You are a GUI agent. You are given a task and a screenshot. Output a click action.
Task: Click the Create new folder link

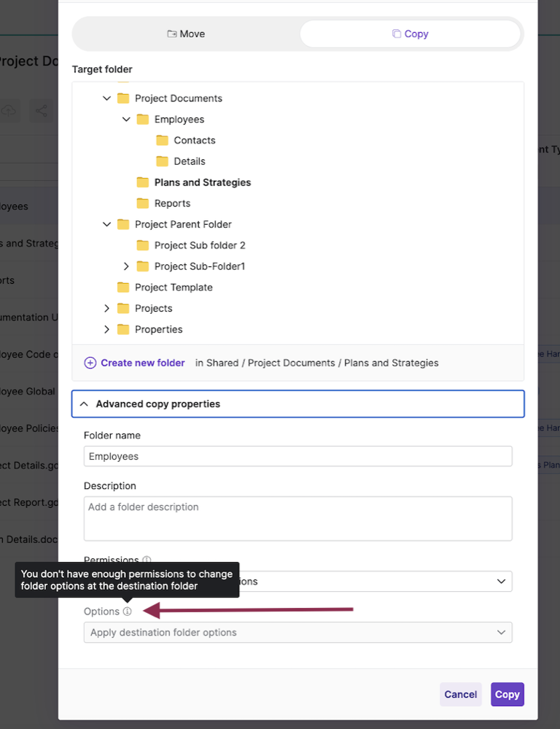pyautogui.click(x=141, y=363)
